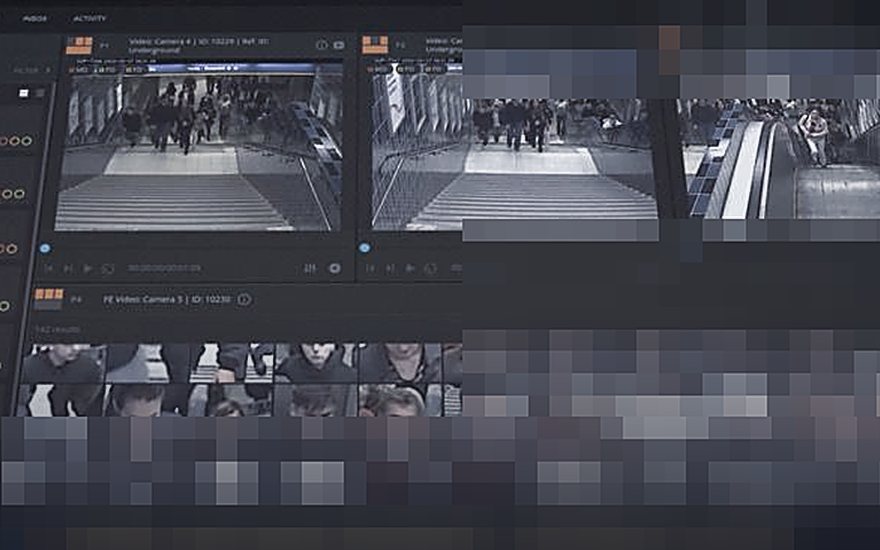Viewport: 880px width, 550px height.
Task: Click the Camera 4 timecode display
Action: [164, 268]
